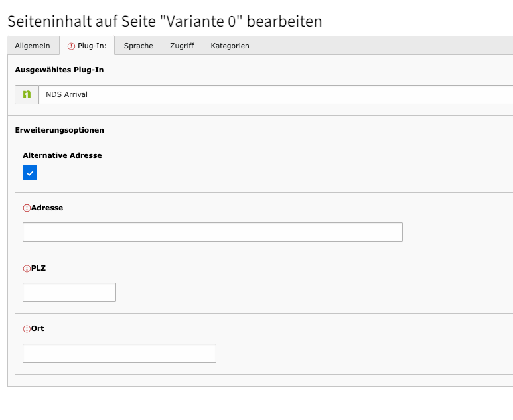Open the Plug-In tab
The width and height of the screenshot is (513, 420).
(87, 46)
